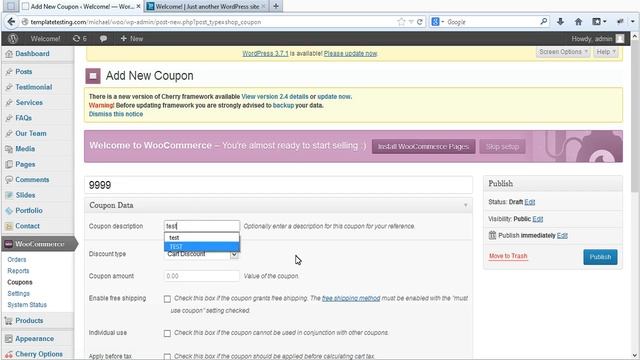Click the Cherry Options icon in sidebar
The image size is (640, 360).
click(x=9, y=354)
